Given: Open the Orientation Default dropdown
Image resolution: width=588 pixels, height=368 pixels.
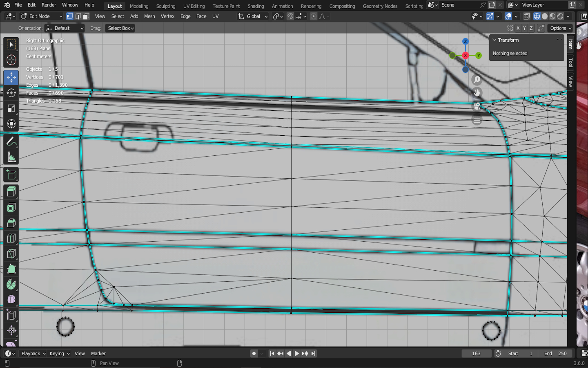Looking at the screenshot, I should (x=65, y=28).
